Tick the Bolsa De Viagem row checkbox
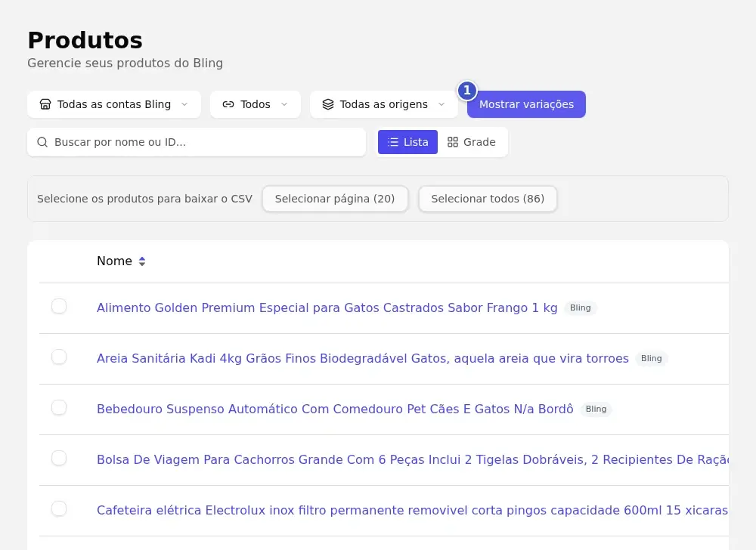 pos(59,458)
